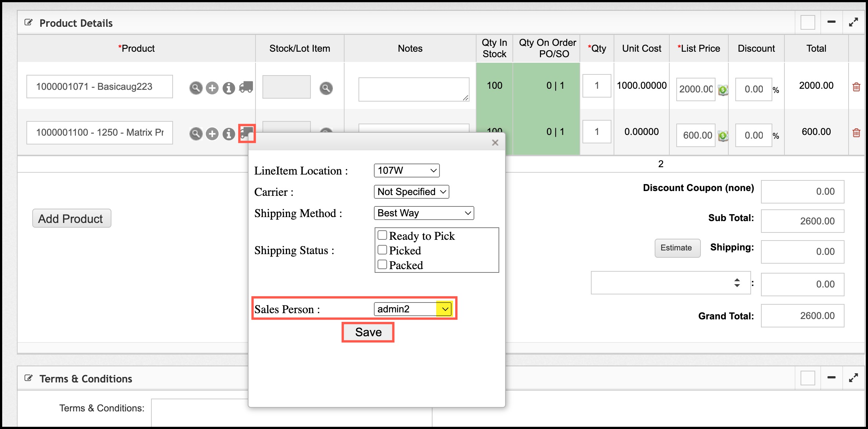The image size is (868, 429).
Task: Enable the Packed checkbox
Action: click(382, 264)
